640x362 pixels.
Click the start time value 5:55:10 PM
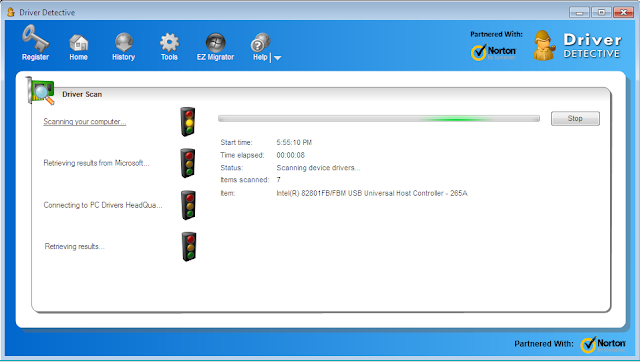point(294,142)
